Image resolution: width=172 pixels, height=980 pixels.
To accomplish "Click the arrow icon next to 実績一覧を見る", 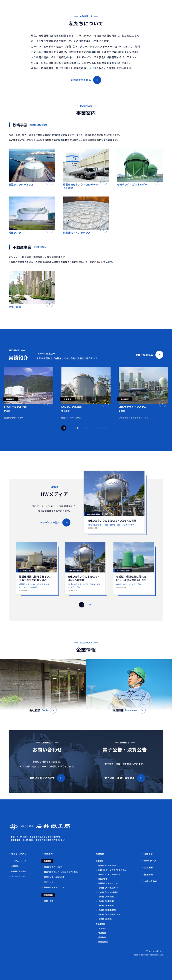I will point(159,355).
